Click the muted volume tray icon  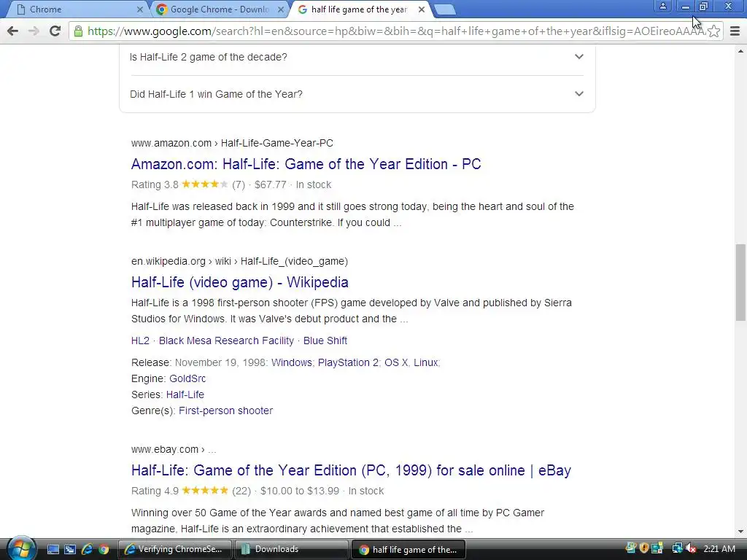click(x=692, y=549)
